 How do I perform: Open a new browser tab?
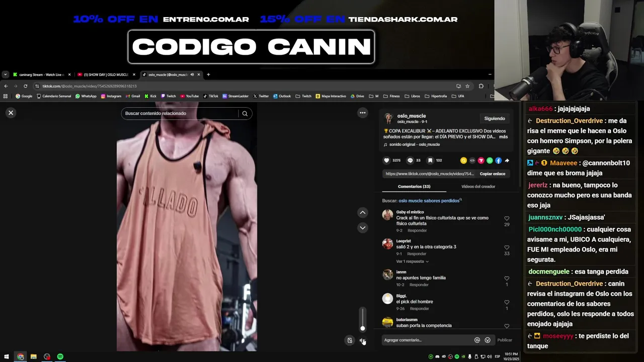click(208, 74)
